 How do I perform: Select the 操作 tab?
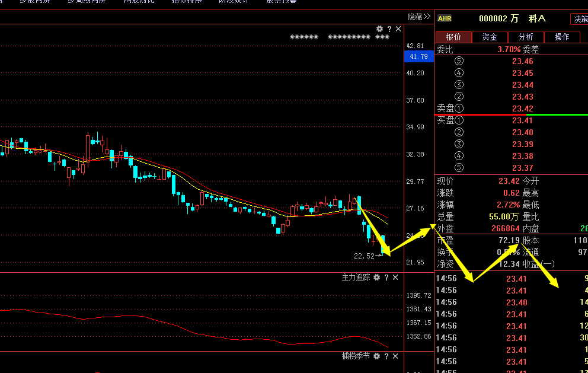coord(562,37)
